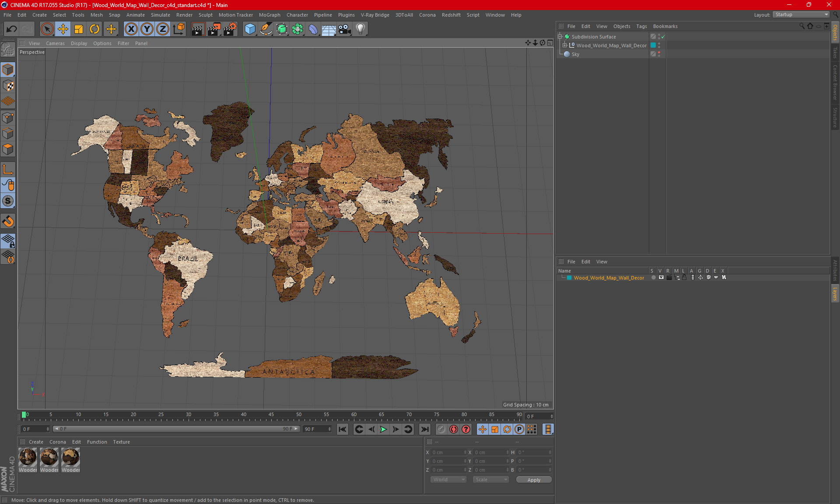Collapse the Subdivision Surface hierarchy

(560, 37)
